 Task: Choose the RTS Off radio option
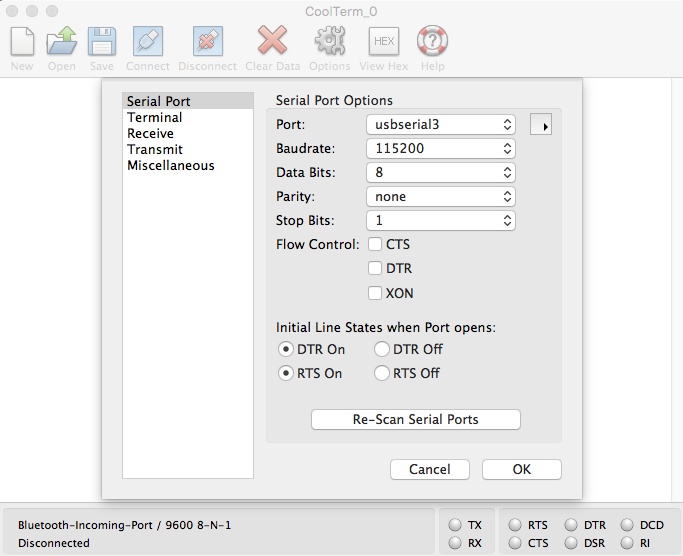(x=382, y=373)
